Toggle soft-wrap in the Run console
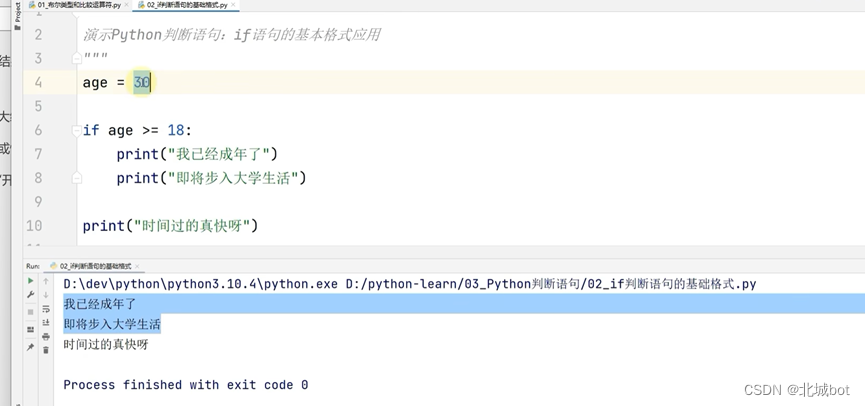The width and height of the screenshot is (865, 406). point(46,309)
